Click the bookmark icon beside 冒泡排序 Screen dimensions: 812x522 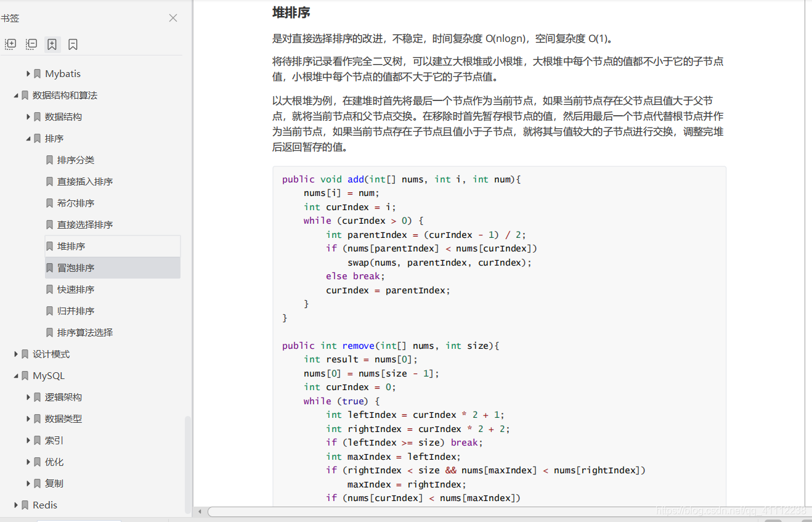(x=50, y=267)
